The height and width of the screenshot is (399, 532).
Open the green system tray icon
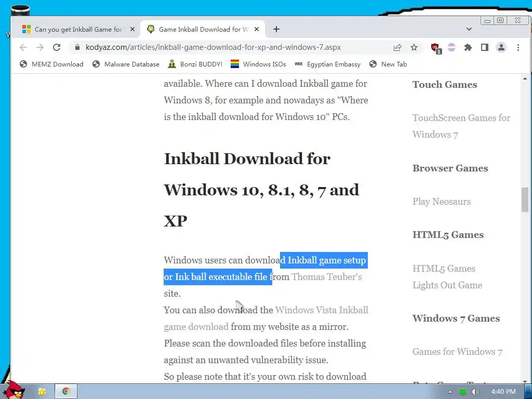[462, 392]
